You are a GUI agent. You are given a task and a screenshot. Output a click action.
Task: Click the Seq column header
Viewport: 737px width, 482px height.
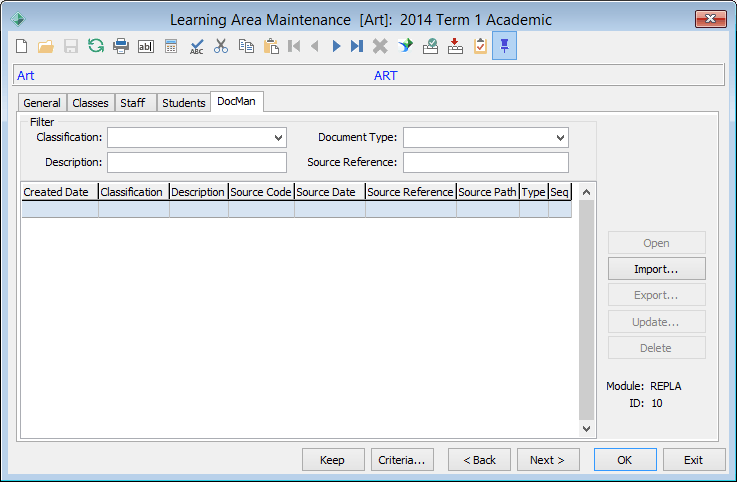pos(560,192)
